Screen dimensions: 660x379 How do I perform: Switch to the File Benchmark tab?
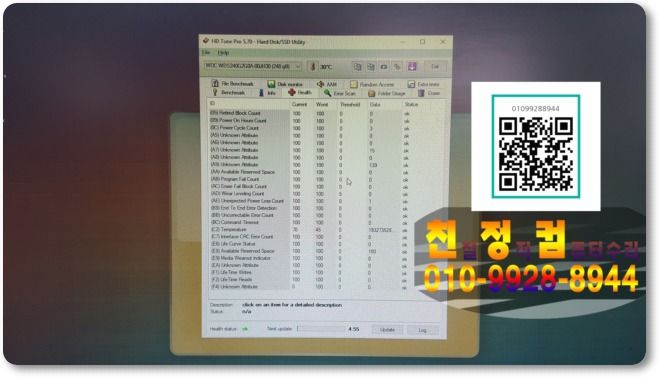click(x=233, y=84)
